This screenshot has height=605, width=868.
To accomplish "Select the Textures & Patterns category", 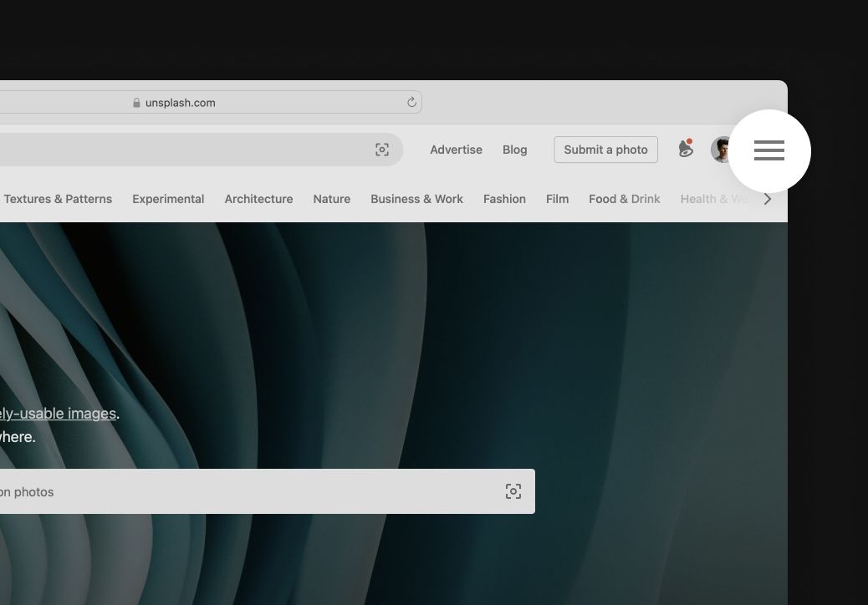I will [x=58, y=199].
